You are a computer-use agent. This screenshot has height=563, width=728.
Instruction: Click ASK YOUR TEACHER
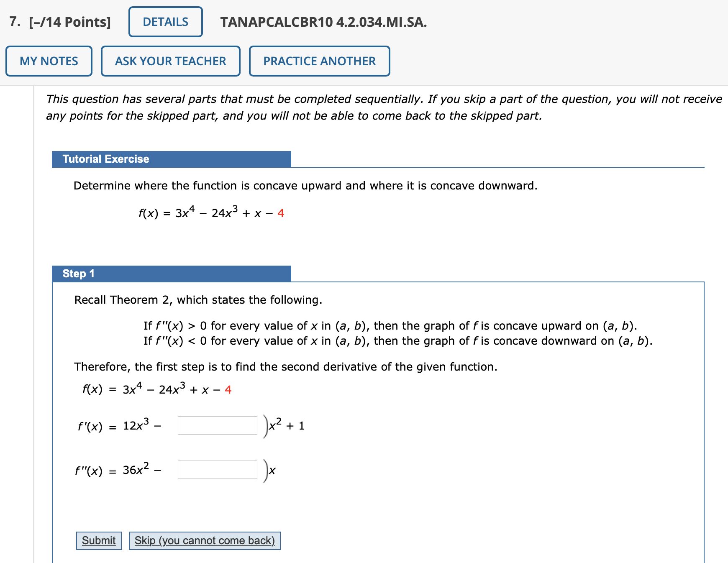point(170,61)
